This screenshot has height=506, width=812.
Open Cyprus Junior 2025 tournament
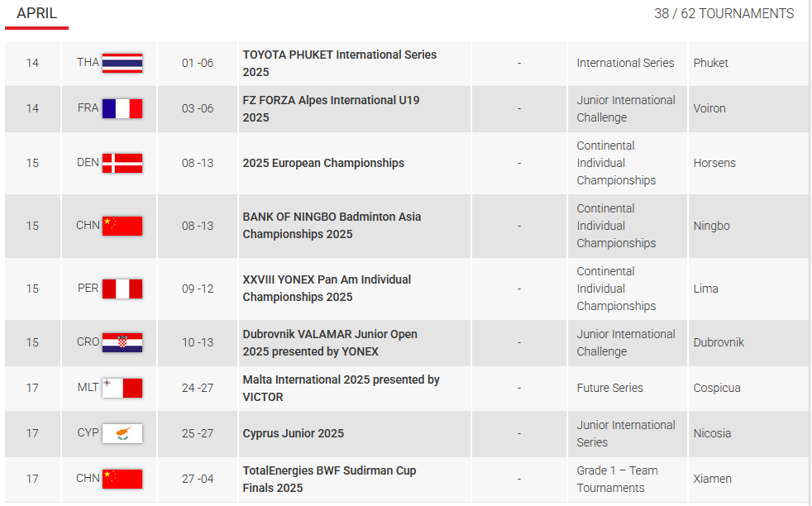point(293,433)
